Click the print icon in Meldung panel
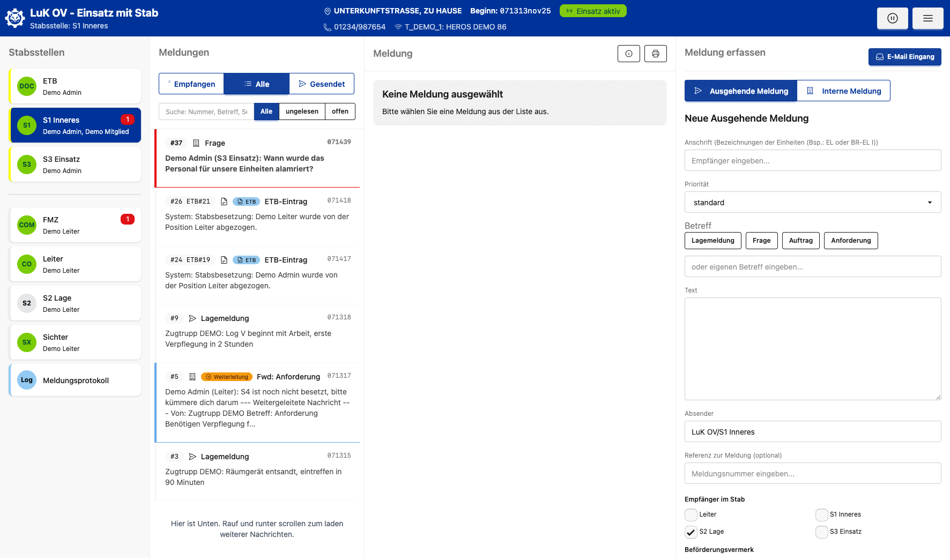 point(655,54)
